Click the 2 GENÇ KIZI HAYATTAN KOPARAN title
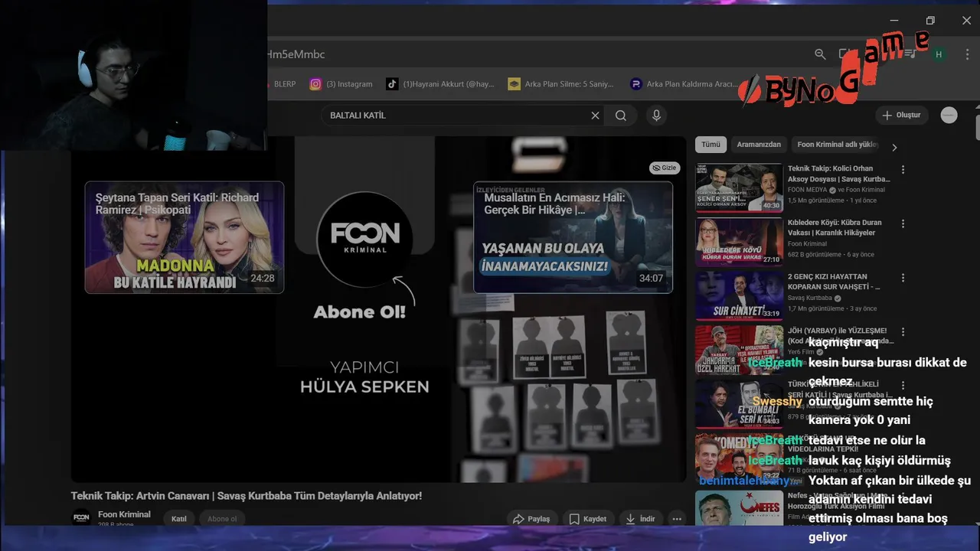 coord(833,282)
